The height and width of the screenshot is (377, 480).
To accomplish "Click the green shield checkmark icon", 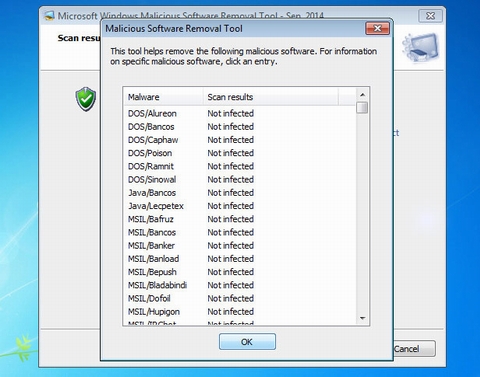I will pos(86,99).
